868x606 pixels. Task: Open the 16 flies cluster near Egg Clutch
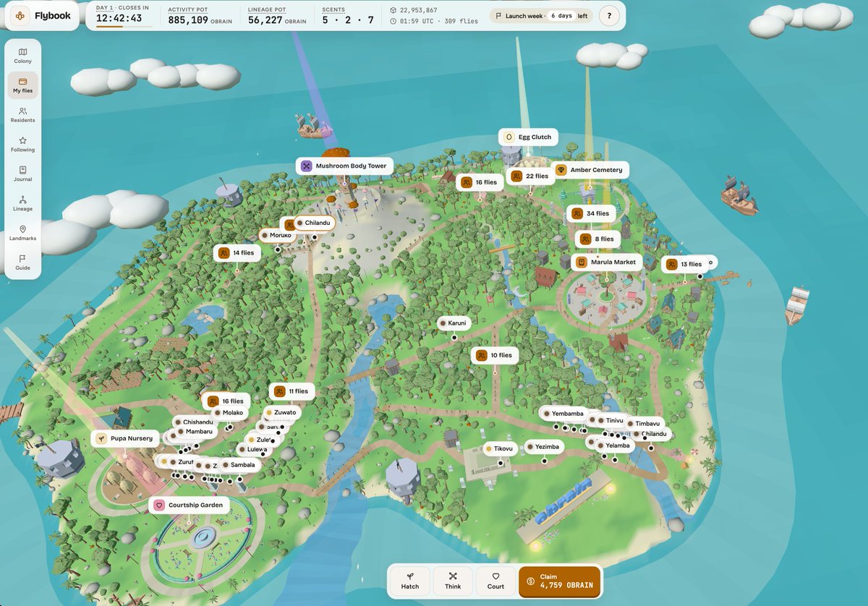click(x=480, y=182)
